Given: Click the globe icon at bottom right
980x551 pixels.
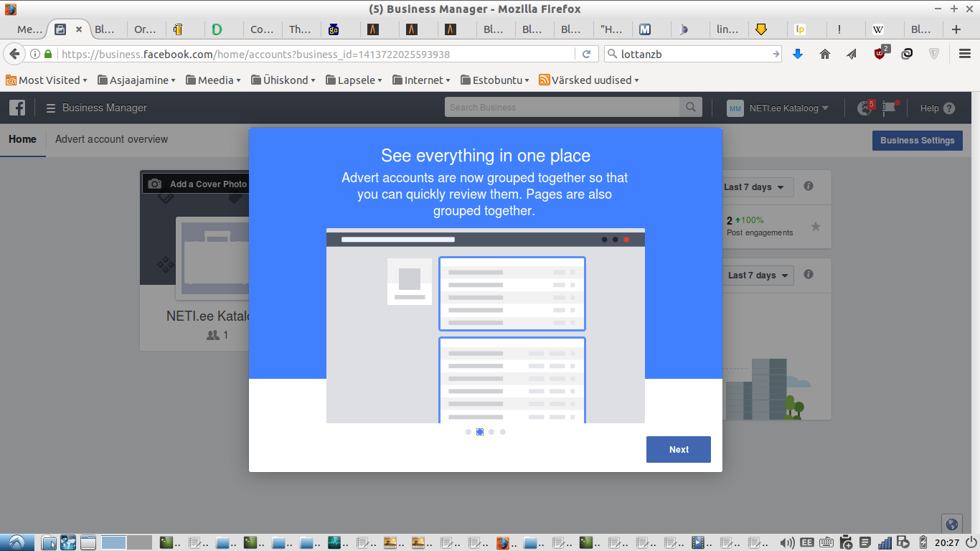Looking at the screenshot, I should [x=951, y=524].
